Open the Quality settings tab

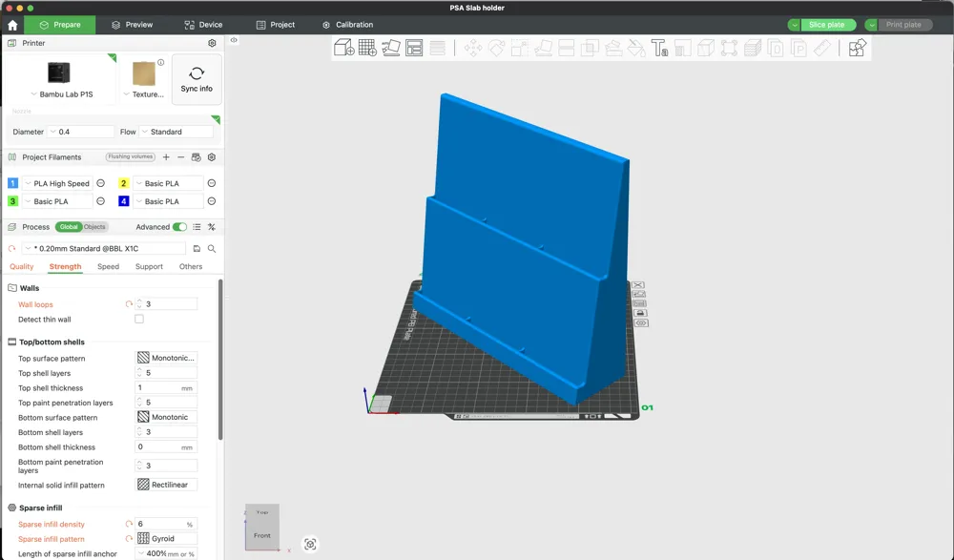pyautogui.click(x=21, y=266)
